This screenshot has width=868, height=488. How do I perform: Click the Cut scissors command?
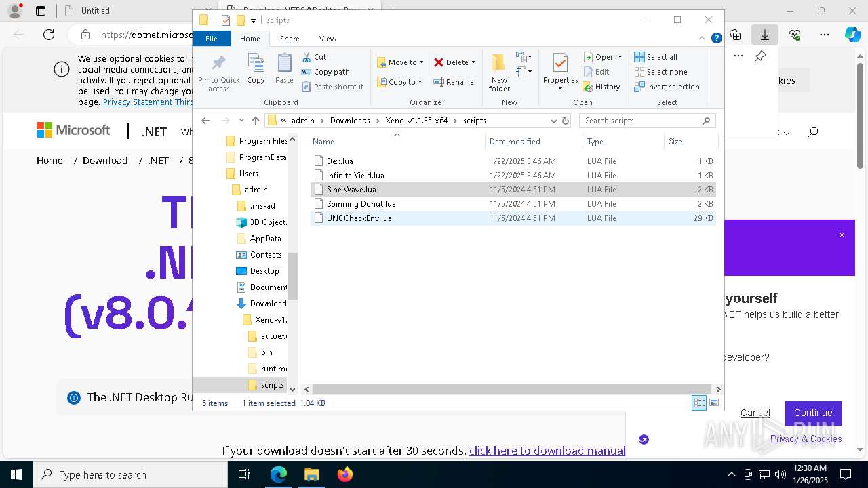[x=314, y=57]
